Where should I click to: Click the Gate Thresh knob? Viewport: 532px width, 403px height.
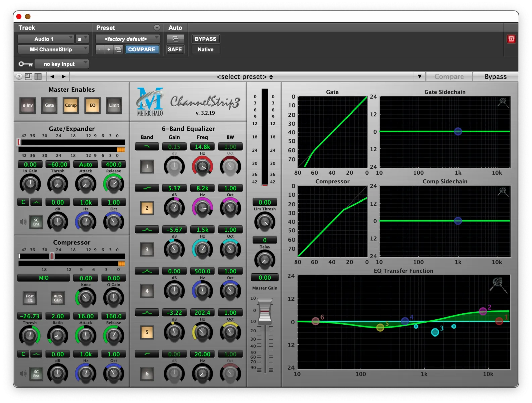point(58,184)
